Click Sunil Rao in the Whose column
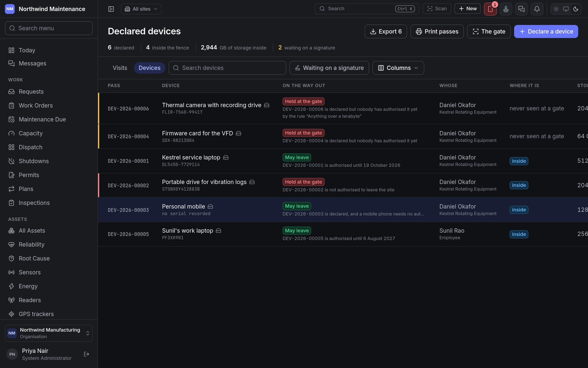 click(x=452, y=231)
